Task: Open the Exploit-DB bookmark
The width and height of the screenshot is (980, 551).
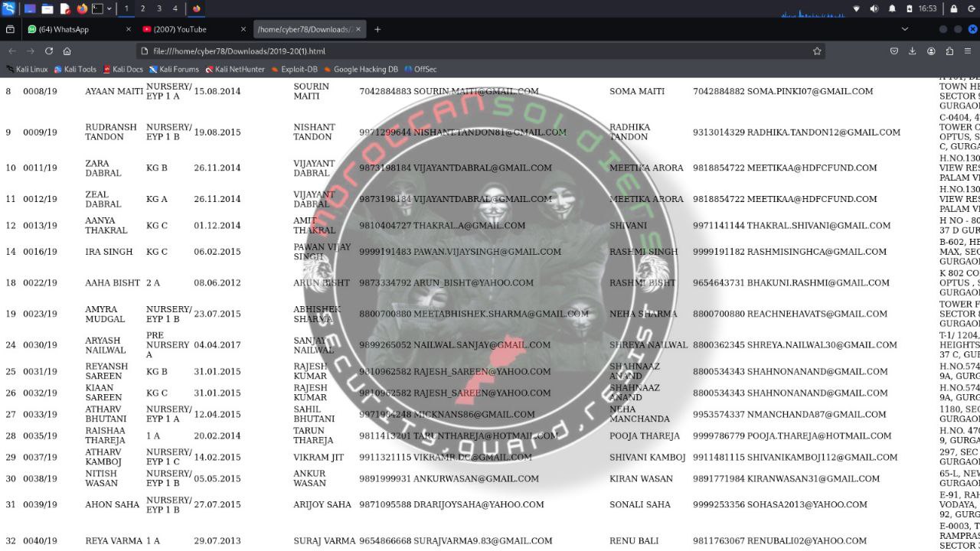Action: (x=294, y=69)
